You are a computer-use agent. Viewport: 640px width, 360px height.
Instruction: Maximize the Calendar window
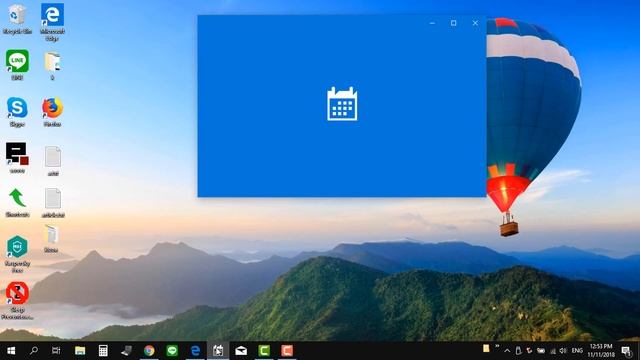(x=453, y=23)
